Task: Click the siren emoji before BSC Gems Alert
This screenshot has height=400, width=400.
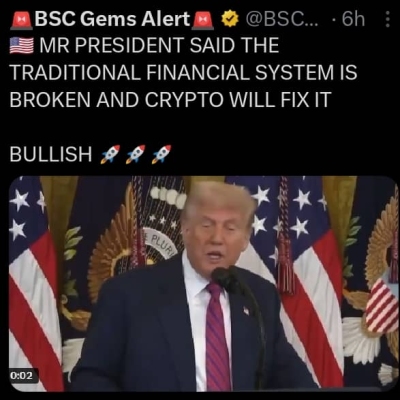Action: pos(21,19)
